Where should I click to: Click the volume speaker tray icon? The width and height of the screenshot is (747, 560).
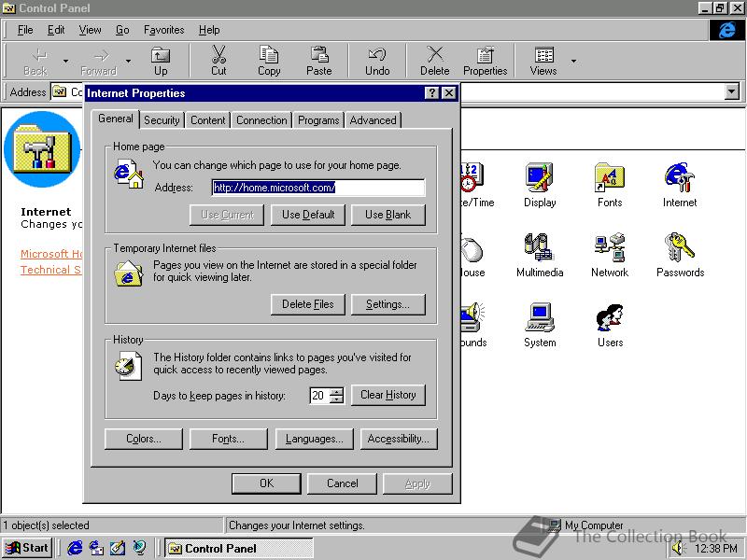tap(676, 549)
